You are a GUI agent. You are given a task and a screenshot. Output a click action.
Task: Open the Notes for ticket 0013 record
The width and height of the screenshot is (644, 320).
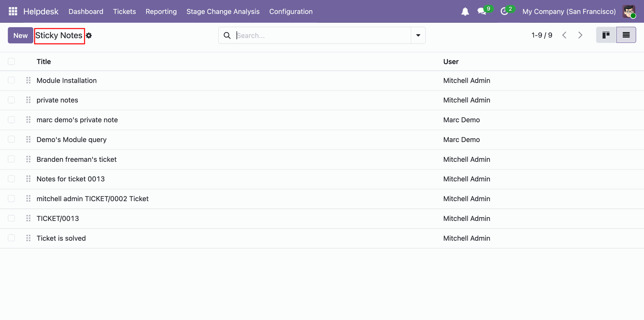point(70,179)
